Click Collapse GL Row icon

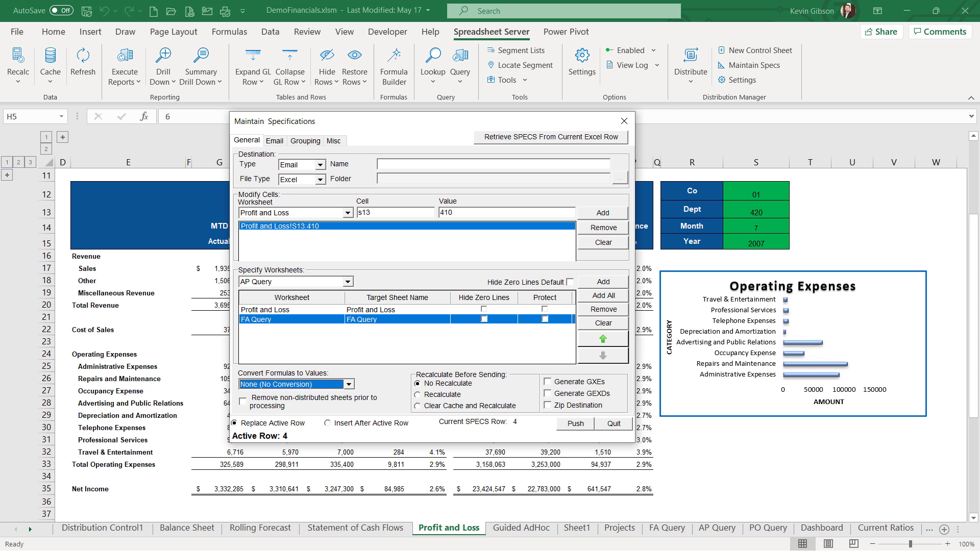click(290, 55)
